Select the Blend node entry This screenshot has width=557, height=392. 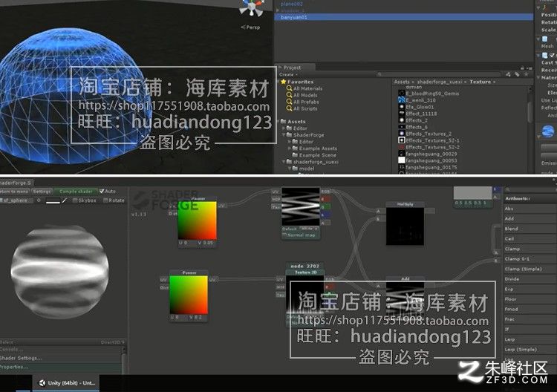pyautogui.click(x=530, y=229)
